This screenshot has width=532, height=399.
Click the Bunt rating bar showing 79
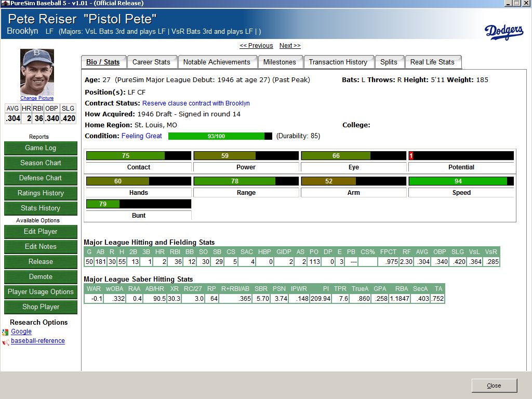pos(138,204)
